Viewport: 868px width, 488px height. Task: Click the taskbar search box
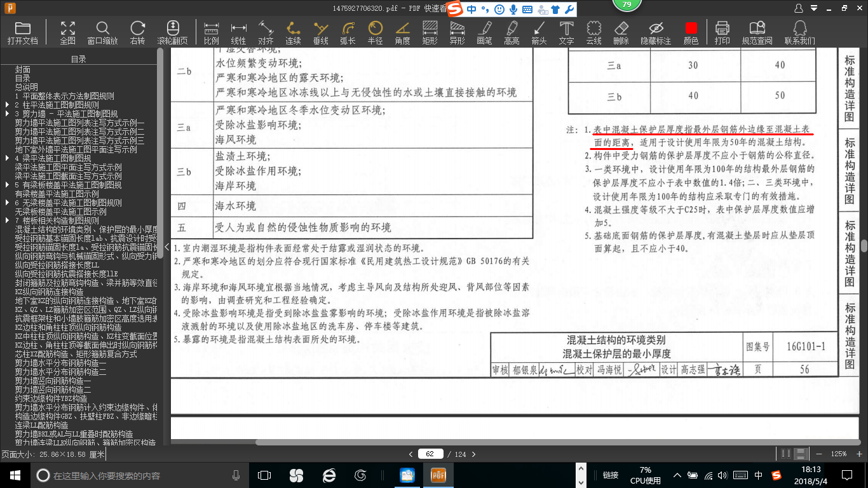[x=140, y=475]
